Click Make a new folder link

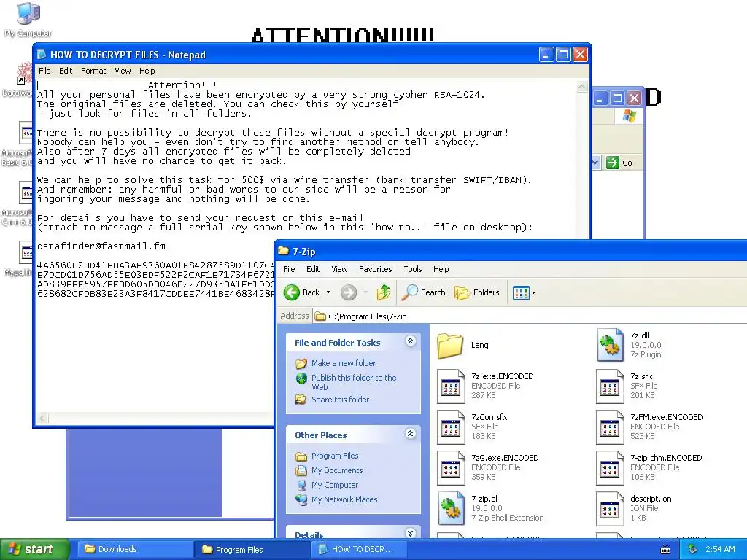[344, 363]
